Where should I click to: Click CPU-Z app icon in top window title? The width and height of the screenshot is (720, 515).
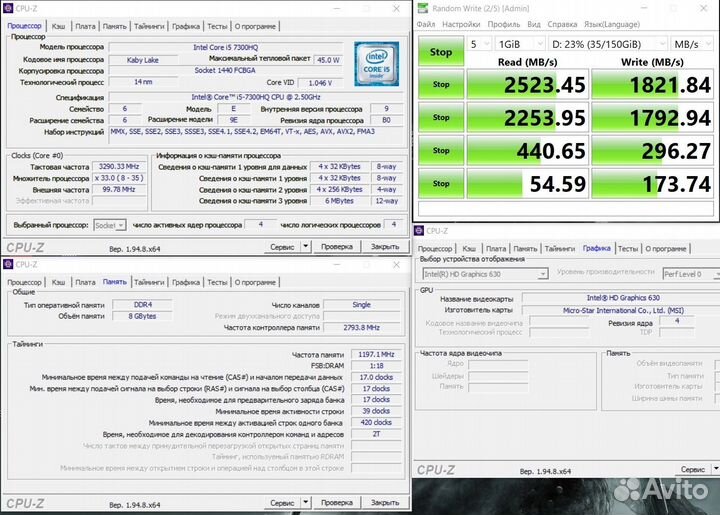point(8,8)
